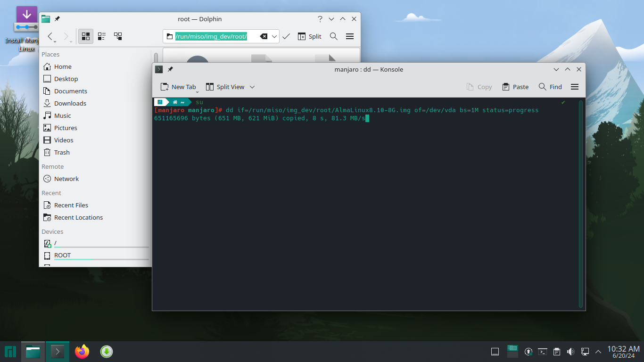Switch virtual desktop using the pager

[x=512, y=352]
